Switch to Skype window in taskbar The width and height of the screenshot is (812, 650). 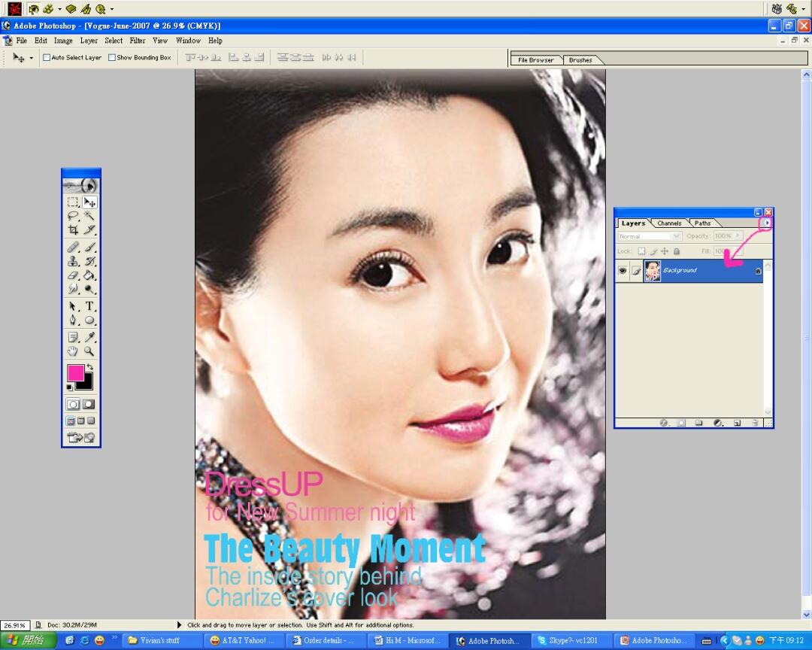click(572, 641)
